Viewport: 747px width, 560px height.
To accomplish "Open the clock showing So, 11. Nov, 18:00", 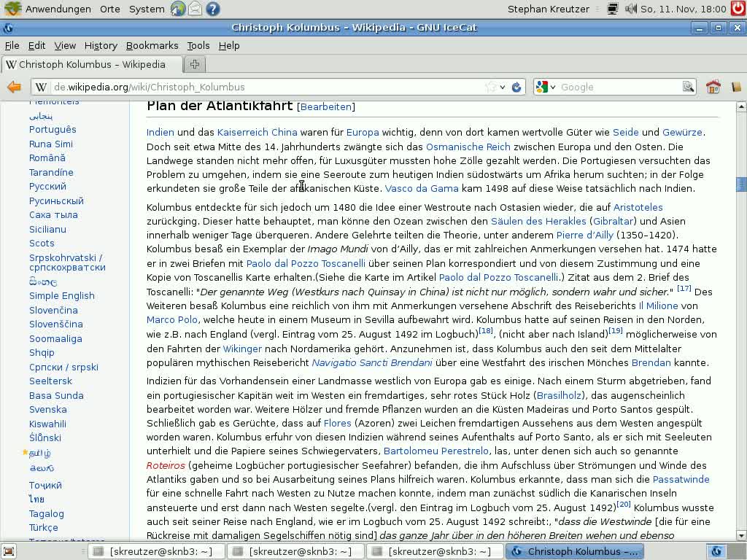I will coord(683,9).
